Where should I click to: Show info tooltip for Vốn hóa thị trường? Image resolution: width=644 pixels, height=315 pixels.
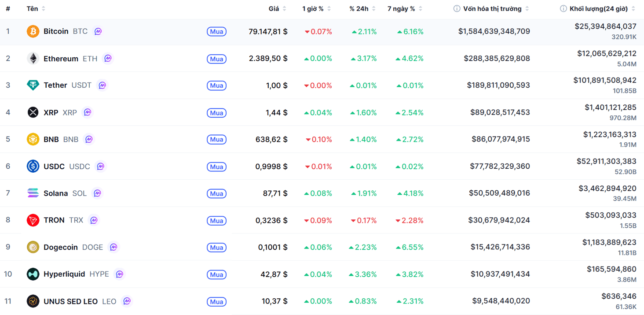pos(457,9)
